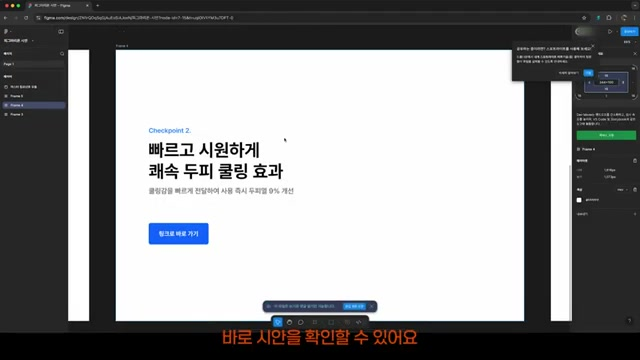
Task: Click the plus icon in the export section
Action: point(635,214)
